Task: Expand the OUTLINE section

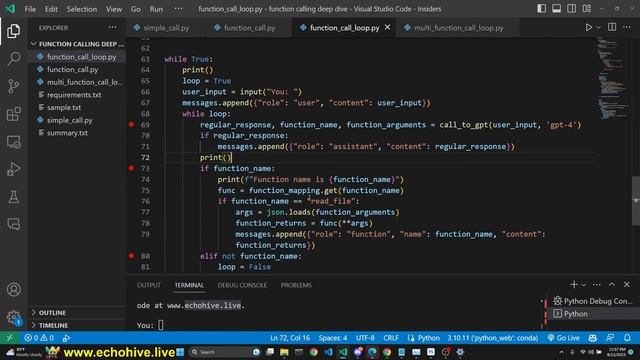Action: pos(77,312)
